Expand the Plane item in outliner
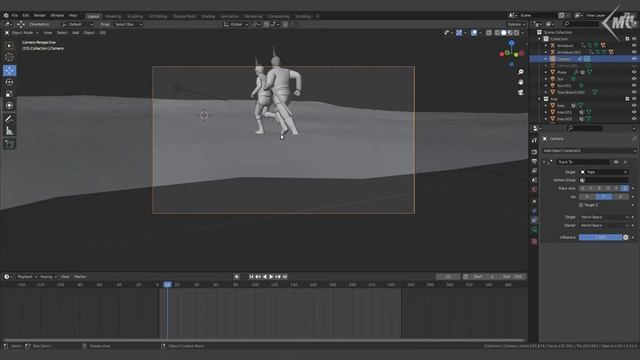The height and width of the screenshot is (360, 640). 546,72
